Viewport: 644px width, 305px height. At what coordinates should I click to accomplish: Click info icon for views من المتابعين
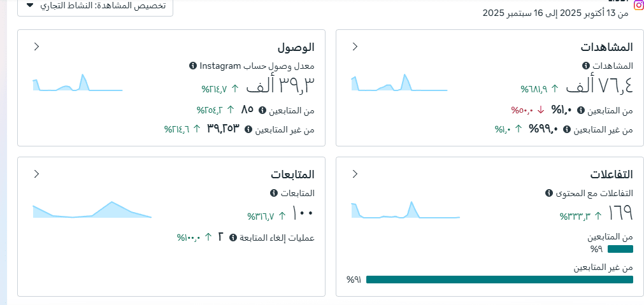580,110
